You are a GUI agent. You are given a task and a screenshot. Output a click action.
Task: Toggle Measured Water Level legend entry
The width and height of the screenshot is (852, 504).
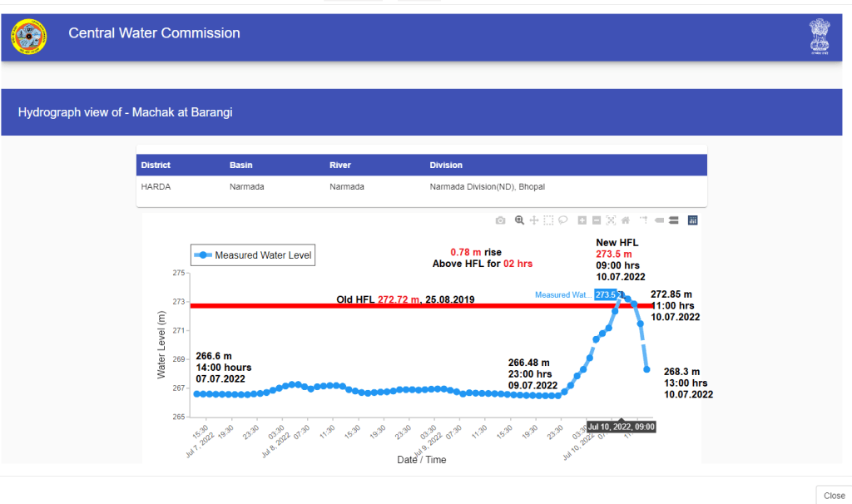point(253,255)
